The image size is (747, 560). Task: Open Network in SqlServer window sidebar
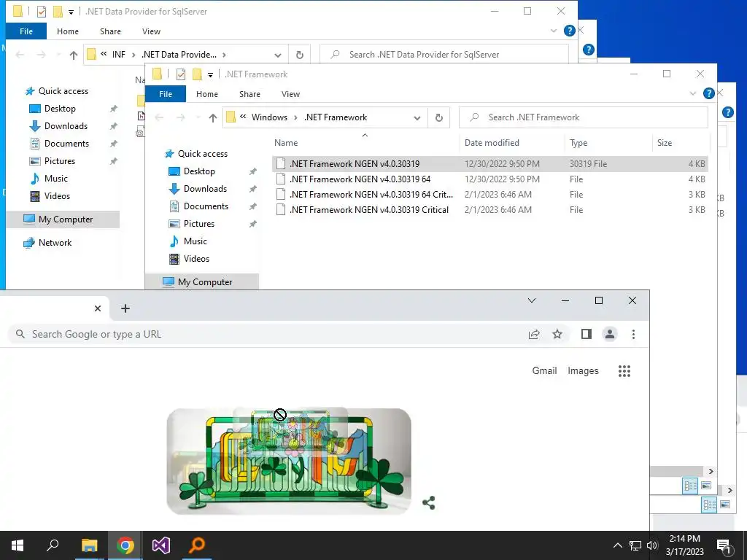pyautogui.click(x=55, y=243)
